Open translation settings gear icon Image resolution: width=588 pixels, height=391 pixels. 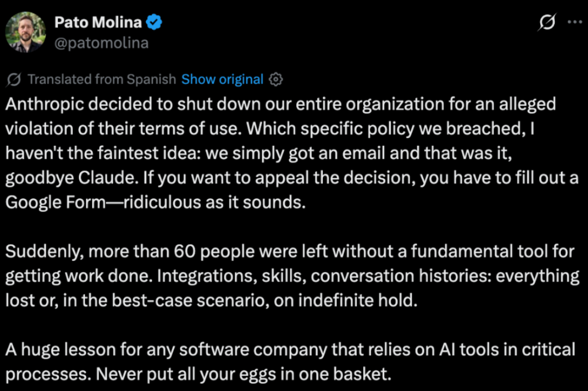[276, 79]
